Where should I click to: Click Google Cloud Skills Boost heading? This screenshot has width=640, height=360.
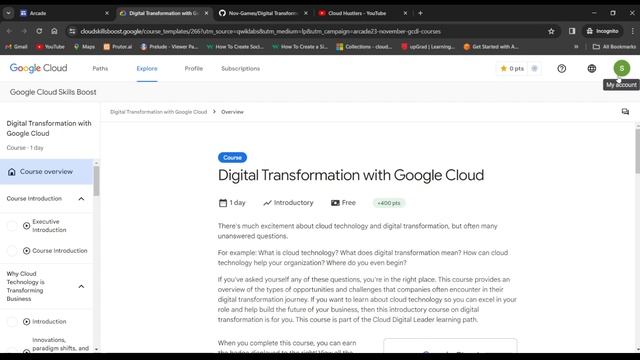53,92
